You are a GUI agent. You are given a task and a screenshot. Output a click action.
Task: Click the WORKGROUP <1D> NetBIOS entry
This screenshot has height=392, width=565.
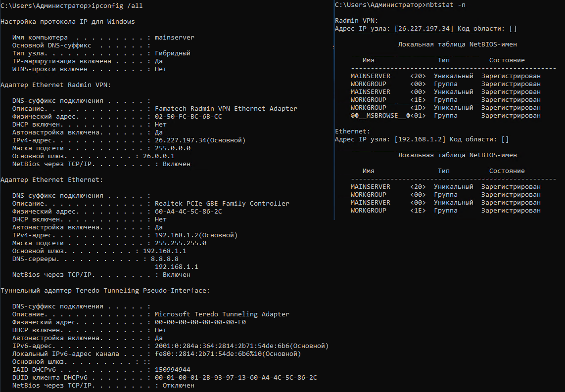pyautogui.click(x=368, y=108)
